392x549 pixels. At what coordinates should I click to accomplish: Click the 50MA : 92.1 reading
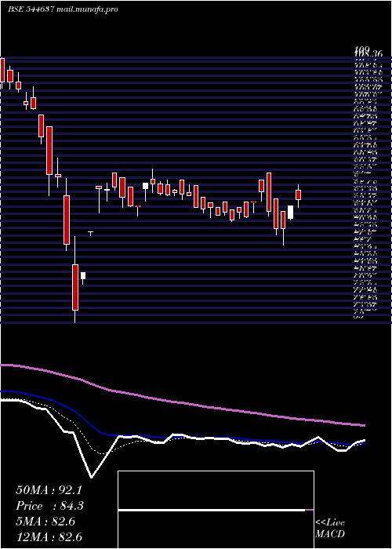point(50,490)
